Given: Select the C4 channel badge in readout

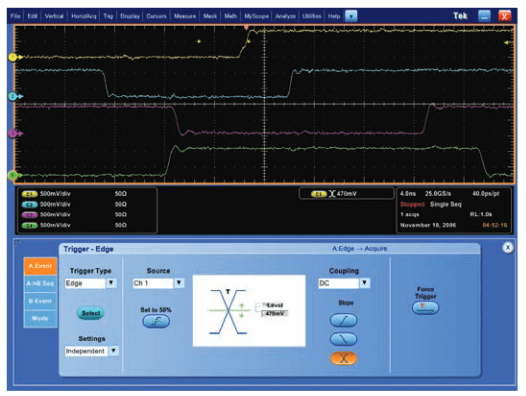Looking at the screenshot, I should (30, 226).
